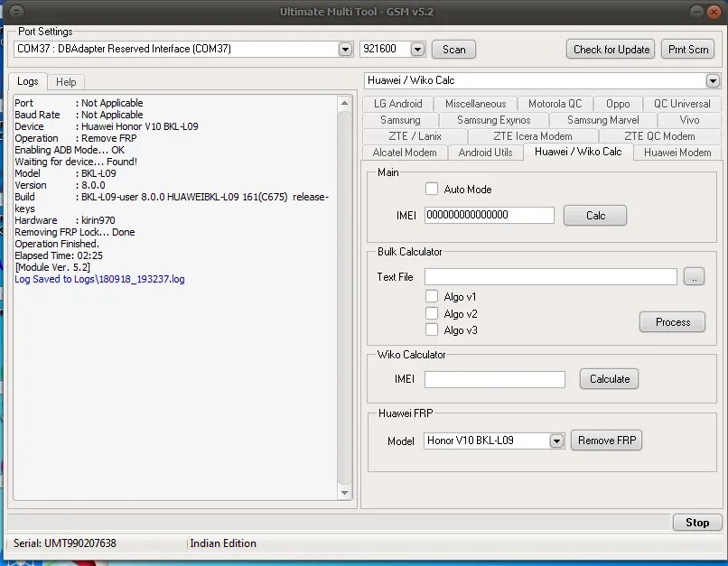The height and width of the screenshot is (566, 728).
Task: Open the title bar system menu icon
Action: [x=16, y=11]
